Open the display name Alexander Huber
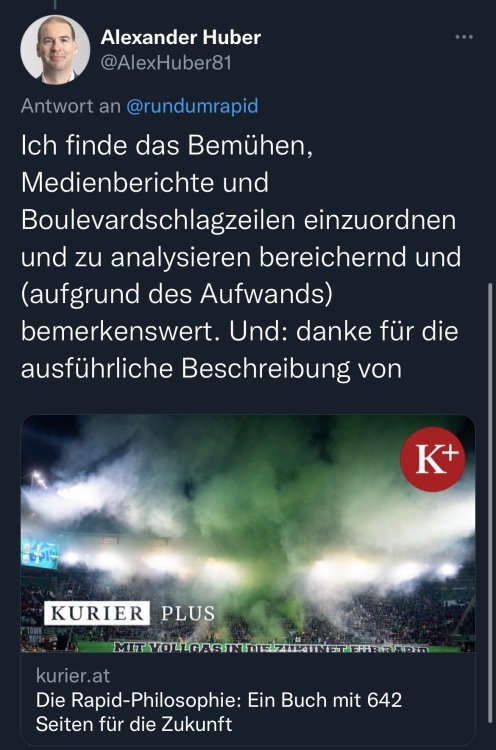 coord(181,37)
